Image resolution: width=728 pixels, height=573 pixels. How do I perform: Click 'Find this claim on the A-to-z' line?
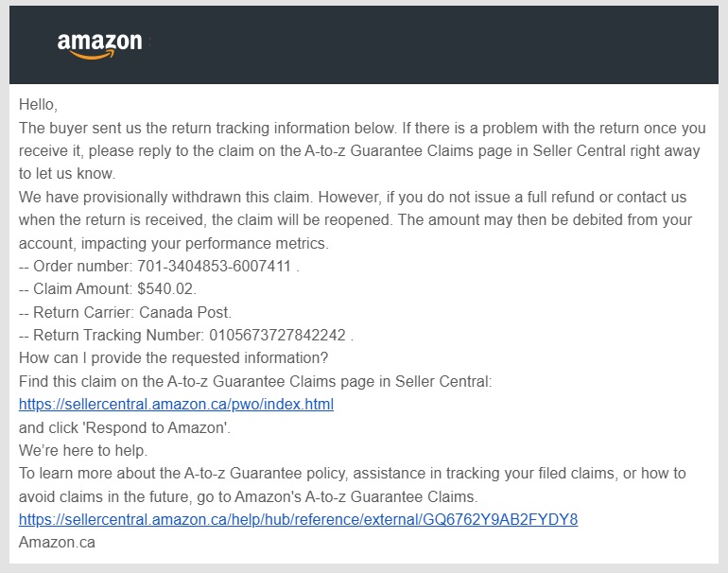255,381
